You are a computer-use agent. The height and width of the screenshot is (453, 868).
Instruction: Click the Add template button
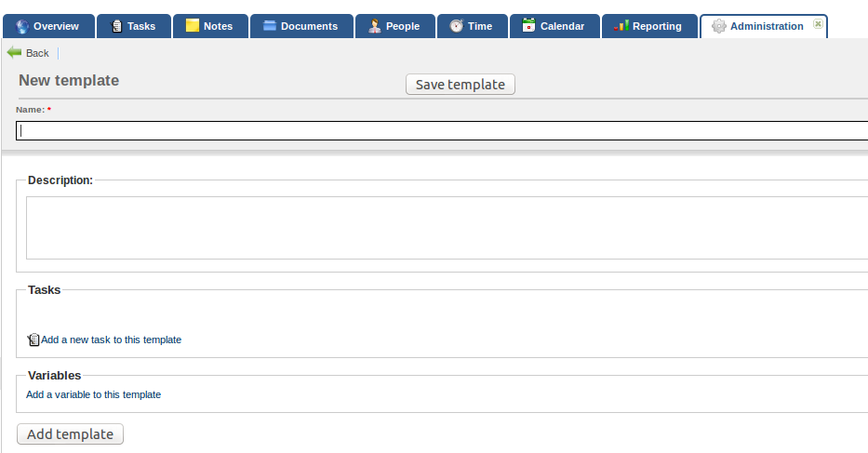coord(71,434)
